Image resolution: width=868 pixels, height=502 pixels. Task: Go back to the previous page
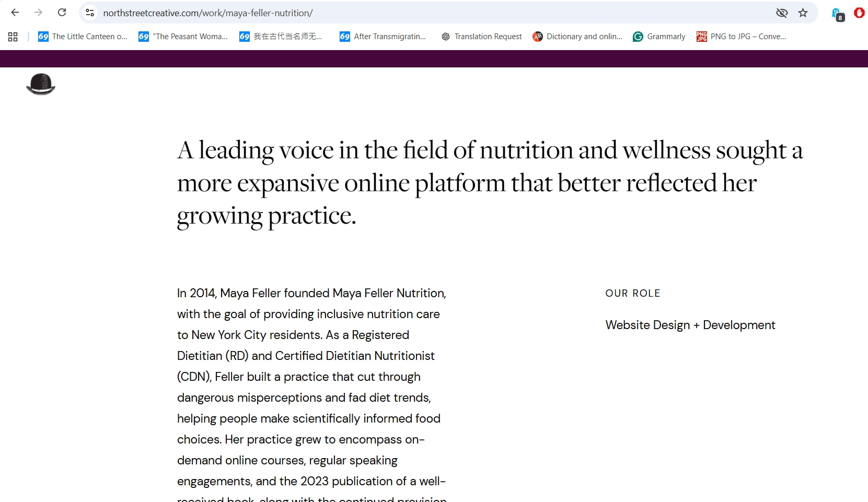tap(15, 13)
